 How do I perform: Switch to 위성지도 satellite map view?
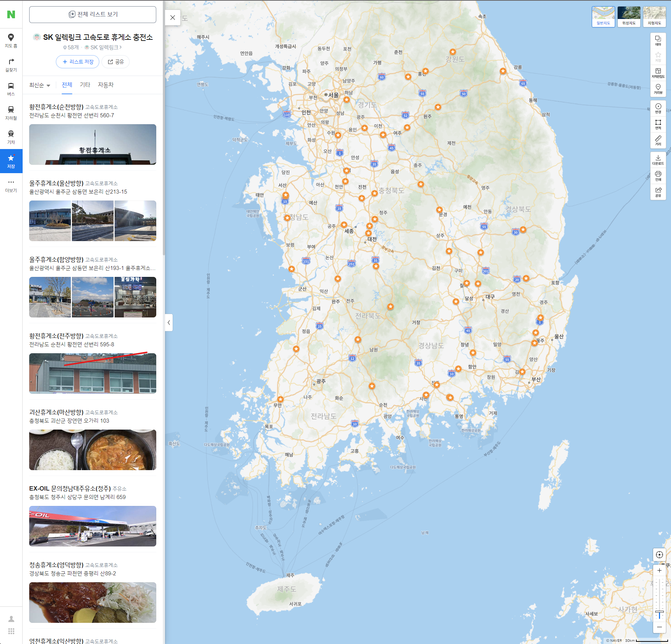click(x=629, y=17)
